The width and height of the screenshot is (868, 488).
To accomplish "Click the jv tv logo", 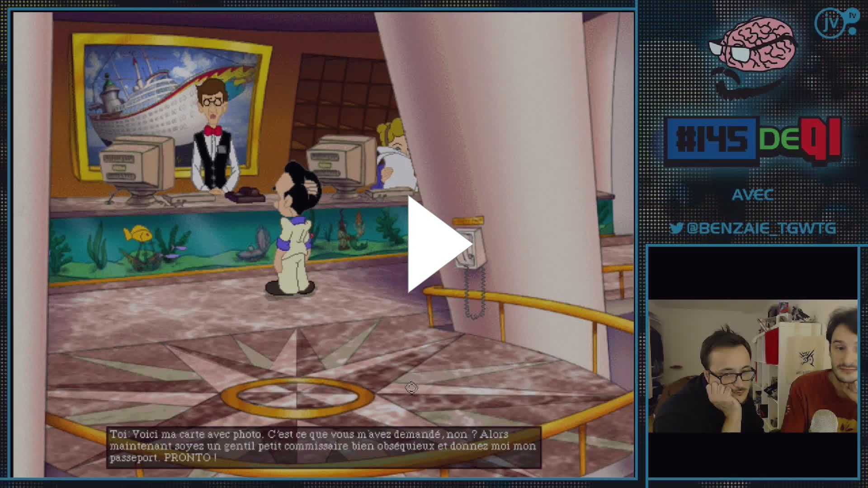I will point(835,23).
